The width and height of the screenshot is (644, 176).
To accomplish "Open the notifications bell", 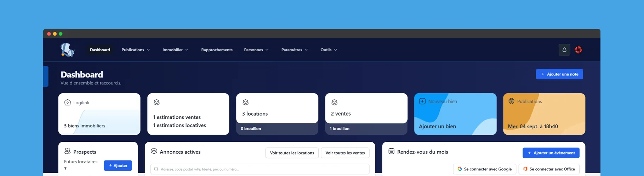I will 564,50.
